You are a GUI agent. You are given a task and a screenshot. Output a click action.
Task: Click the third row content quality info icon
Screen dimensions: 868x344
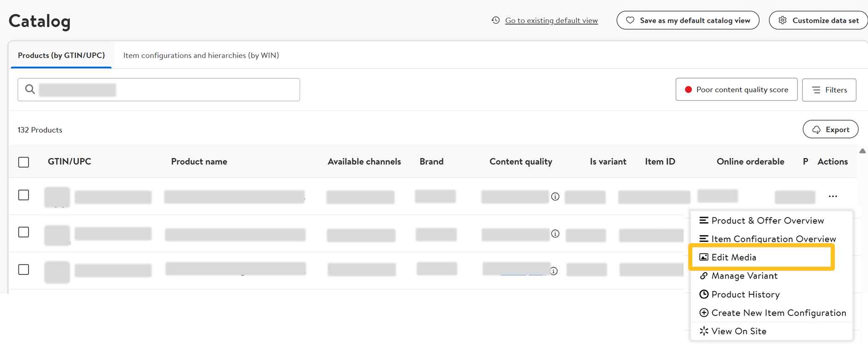pos(554,271)
